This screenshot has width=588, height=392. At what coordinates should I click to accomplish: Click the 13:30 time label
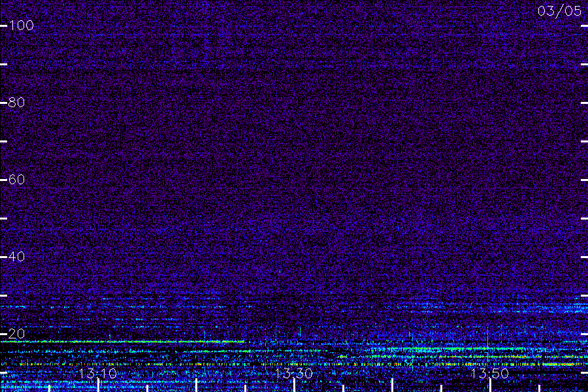[293, 374]
